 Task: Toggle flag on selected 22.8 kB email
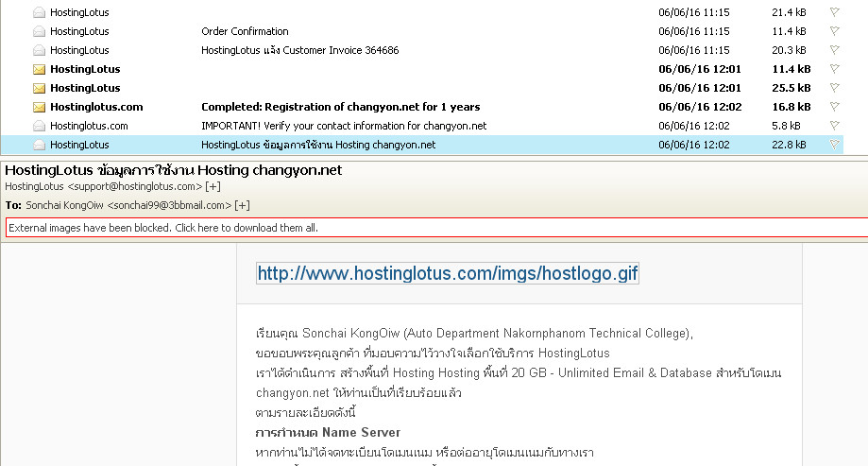[x=835, y=144]
